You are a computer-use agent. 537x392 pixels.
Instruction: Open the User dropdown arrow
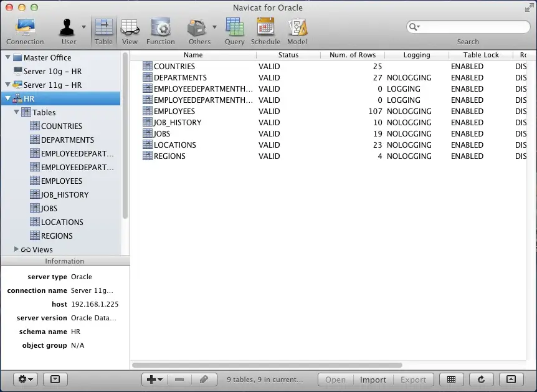(x=83, y=27)
